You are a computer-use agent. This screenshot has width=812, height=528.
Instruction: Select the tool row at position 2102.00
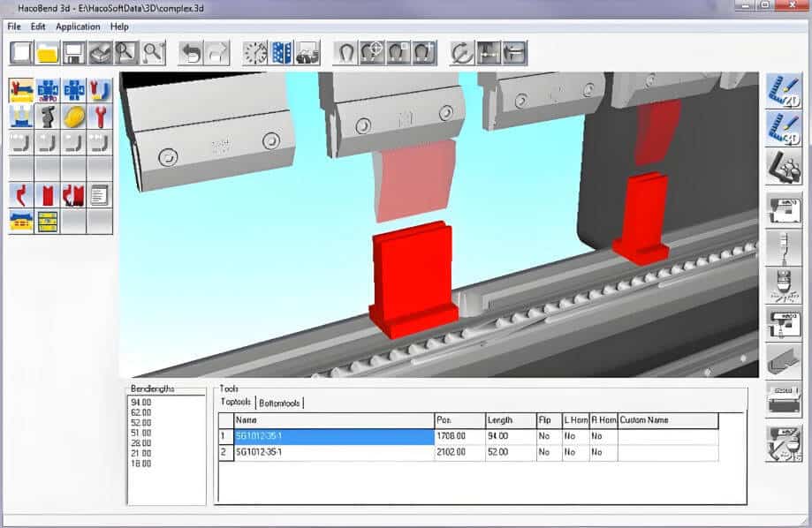tap(468, 452)
